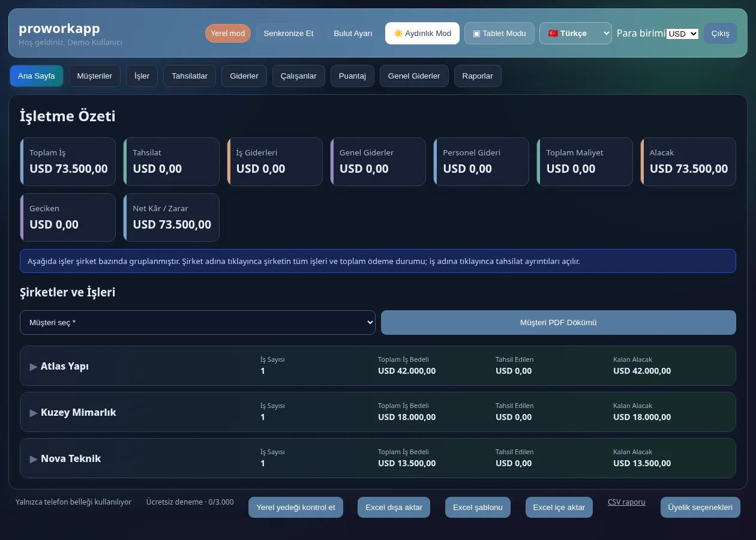Click the Personel Gideri card
The image size is (756, 540).
[481, 162]
